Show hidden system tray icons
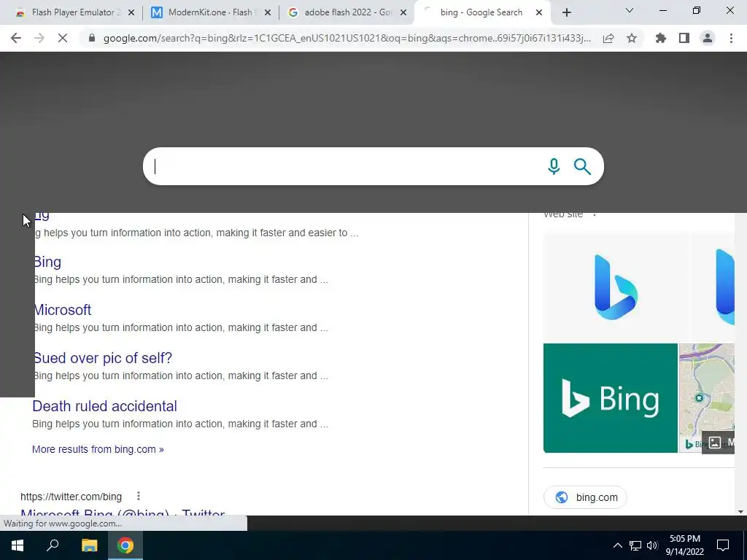Screen dimensions: 747x560 (617, 545)
